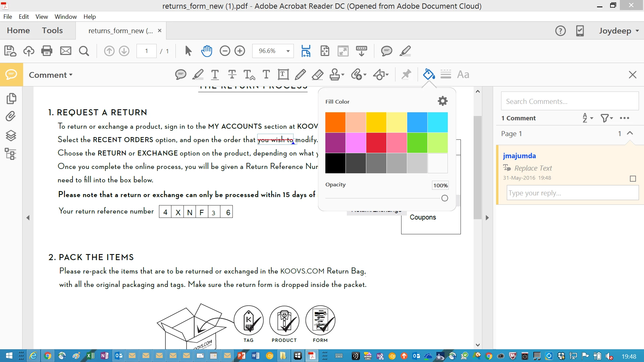
Task: Tick the comment checkbox by jmajumda
Action: coord(633,179)
